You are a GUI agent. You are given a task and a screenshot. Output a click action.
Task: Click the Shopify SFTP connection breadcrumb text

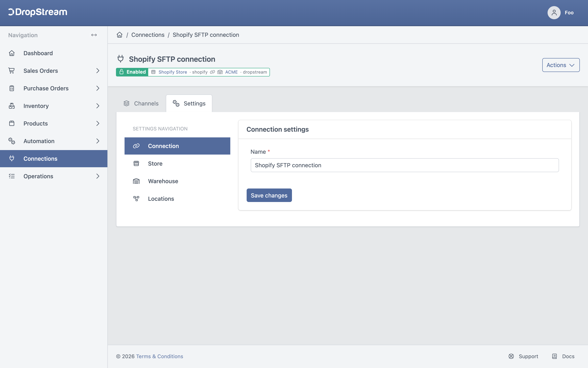click(x=206, y=35)
